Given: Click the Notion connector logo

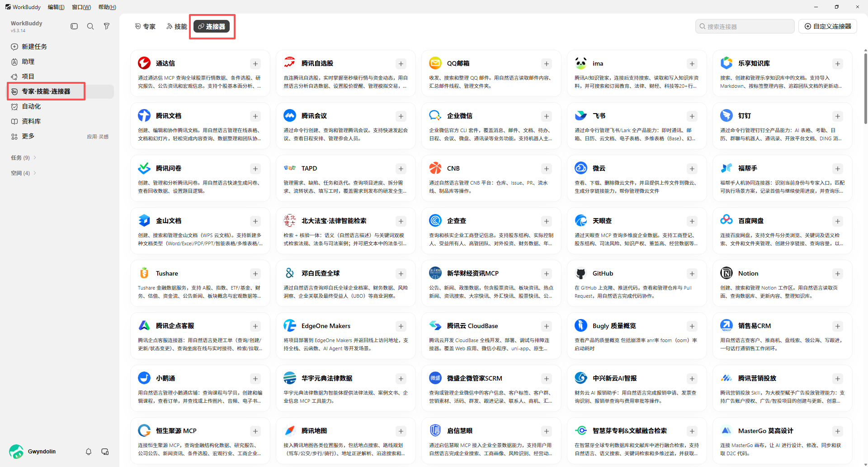Looking at the screenshot, I should (726, 273).
